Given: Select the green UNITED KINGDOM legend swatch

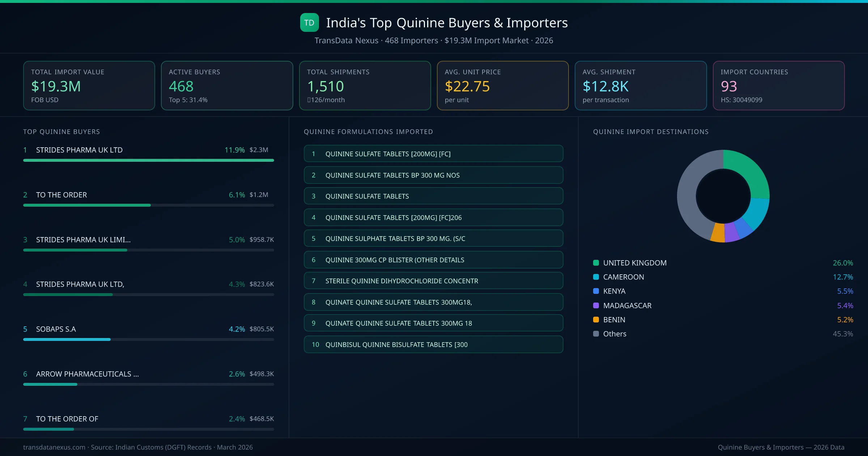Looking at the screenshot, I should tap(595, 263).
